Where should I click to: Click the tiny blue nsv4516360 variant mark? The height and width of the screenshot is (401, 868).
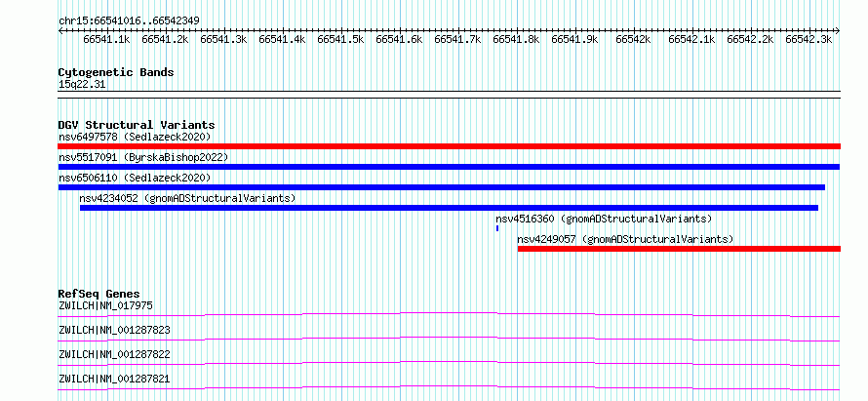(x=497, y=228)
